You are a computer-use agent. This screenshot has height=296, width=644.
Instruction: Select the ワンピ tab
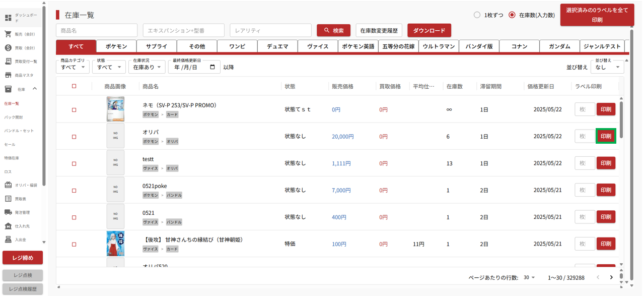tap(237, 46)
